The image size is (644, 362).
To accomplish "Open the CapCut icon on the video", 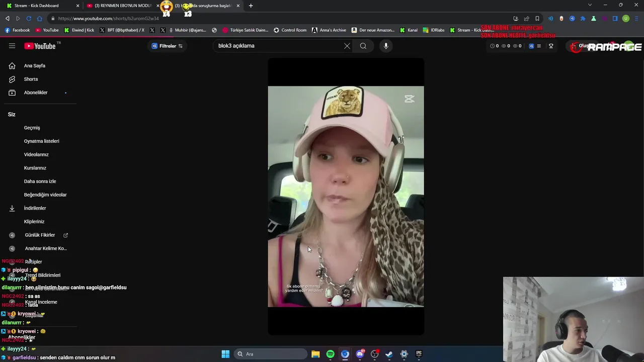I will point(410,99).
